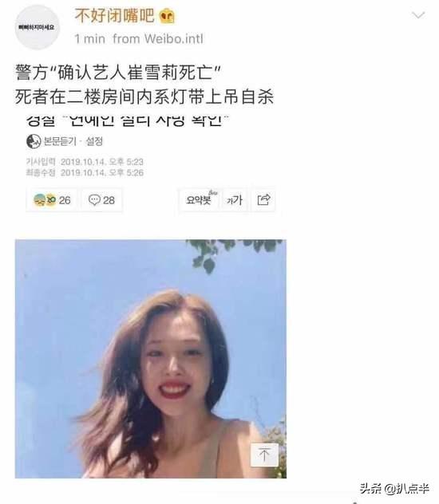Tap the 요약봇 summary bot button
The width and height of the screenshot is (439, 504).
point(200,199)
